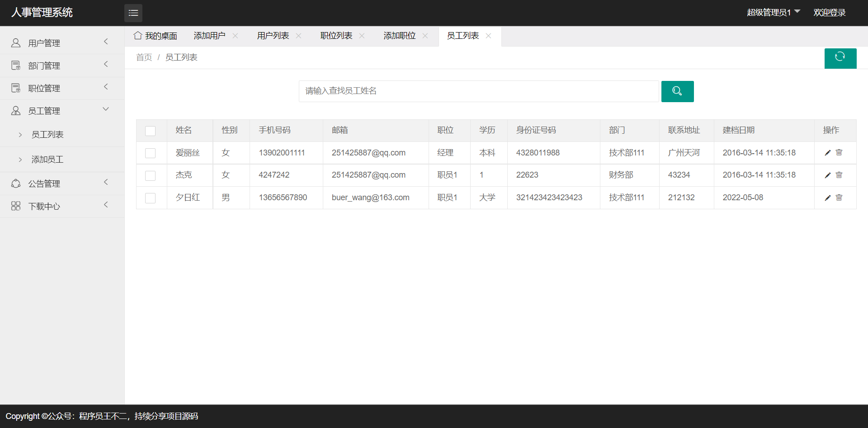Click the 职位管理 sidebar icon

click(x=16, y=88)
